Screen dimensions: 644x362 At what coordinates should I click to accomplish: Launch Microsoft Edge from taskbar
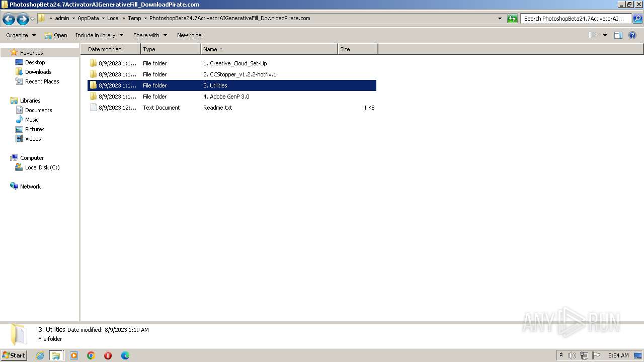(x=125, y=355)
